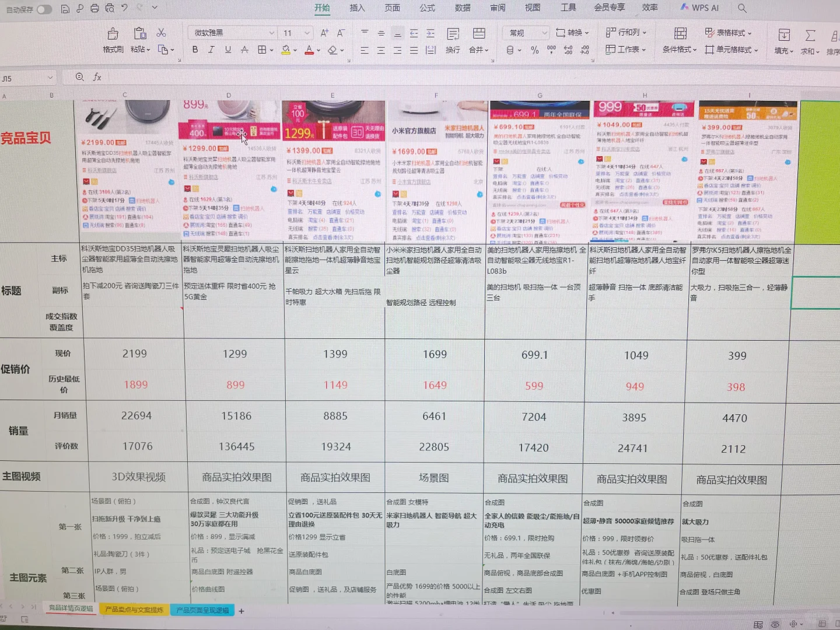Click the 求和 sum button
840x630 pixels.
click(x=810, y=42)
